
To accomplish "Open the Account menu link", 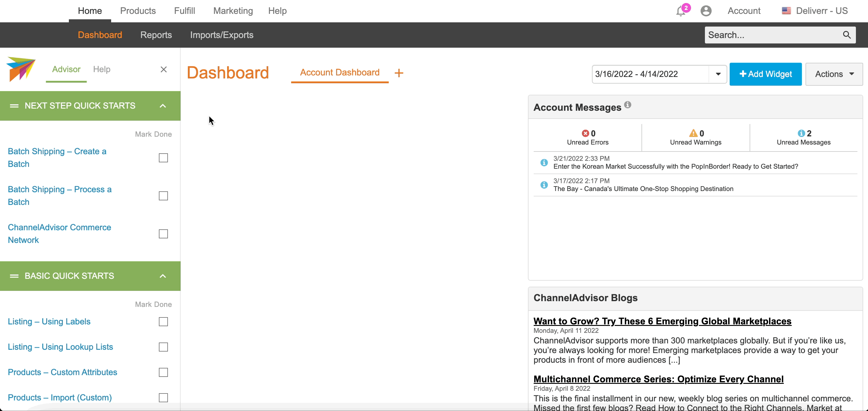I will click(744, 11).
